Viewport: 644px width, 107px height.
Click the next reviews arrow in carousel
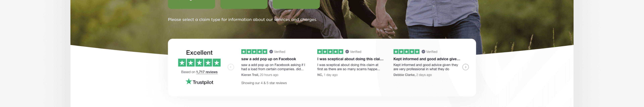465,67
